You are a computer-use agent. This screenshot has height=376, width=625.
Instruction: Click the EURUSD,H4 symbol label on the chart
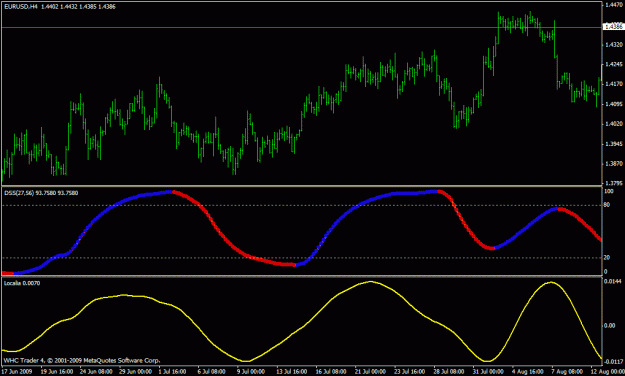(x=21, y=7)
